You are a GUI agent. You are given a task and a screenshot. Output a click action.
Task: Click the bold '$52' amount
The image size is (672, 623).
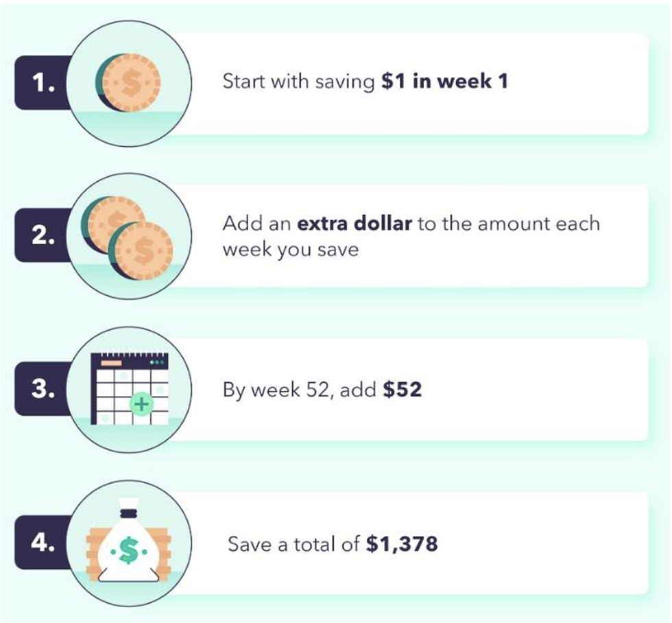coord(403,389)
